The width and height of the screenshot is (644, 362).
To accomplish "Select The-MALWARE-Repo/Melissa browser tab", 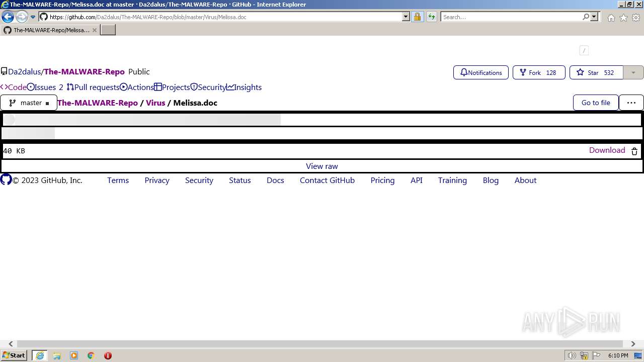I will pyautogui.click(x=49, y=30).
